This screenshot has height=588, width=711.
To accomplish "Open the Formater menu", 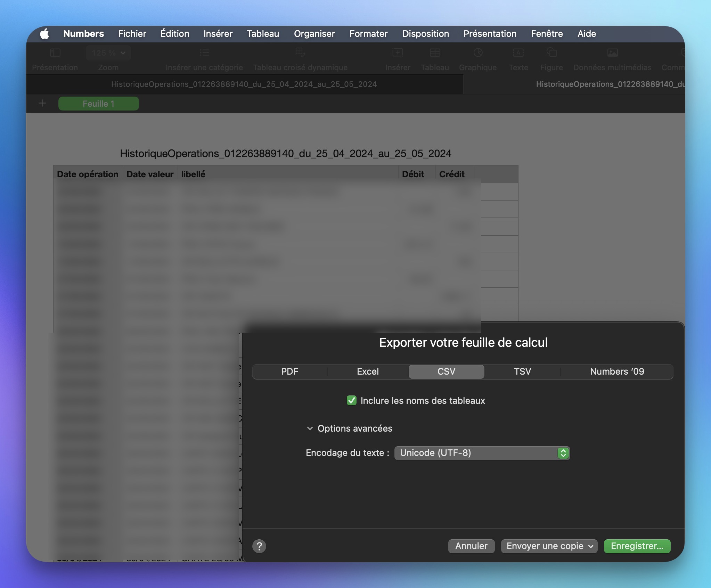I will (368, 34).
